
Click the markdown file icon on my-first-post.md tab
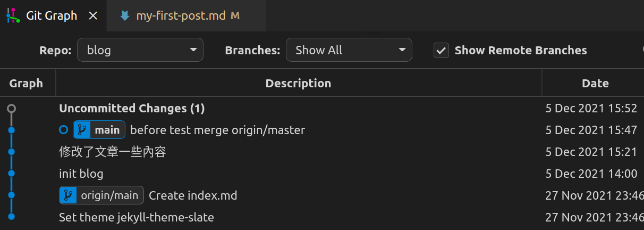click(125, 16)
